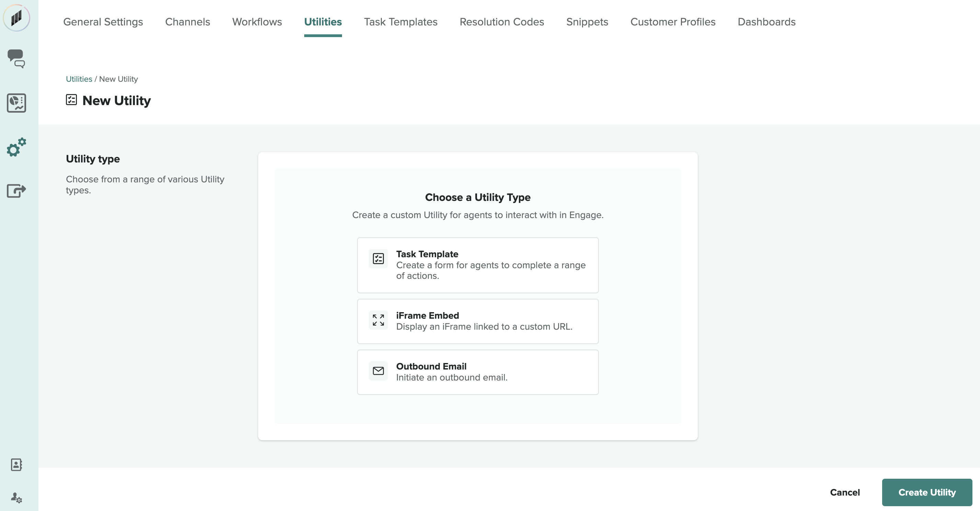Image resolution: width=980 pixels, height=511 pixels.
Task: Click the Cancel button
Action: (845, 492)
